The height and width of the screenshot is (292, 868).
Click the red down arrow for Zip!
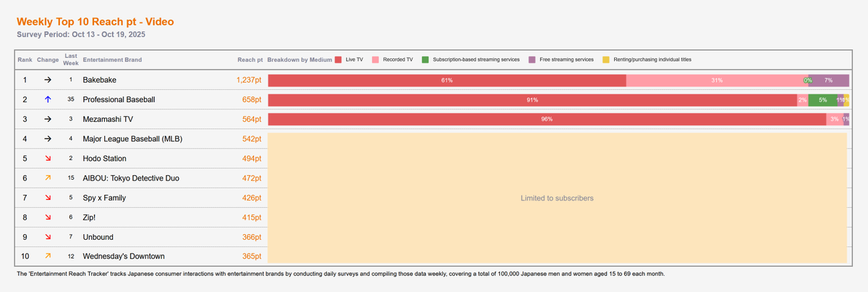48,217
